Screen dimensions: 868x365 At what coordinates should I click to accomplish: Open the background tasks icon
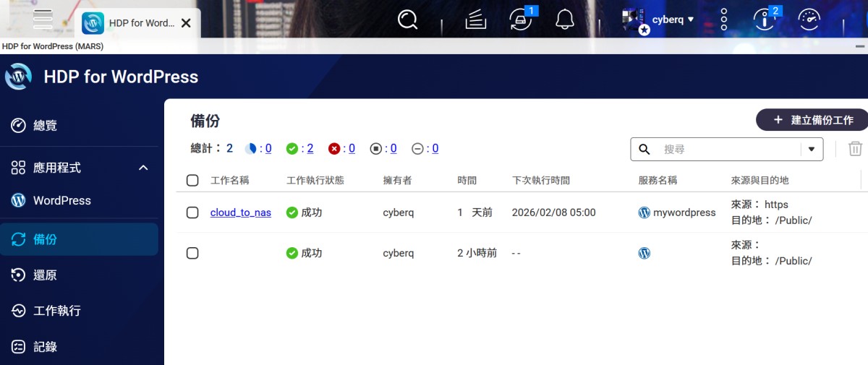475,20
